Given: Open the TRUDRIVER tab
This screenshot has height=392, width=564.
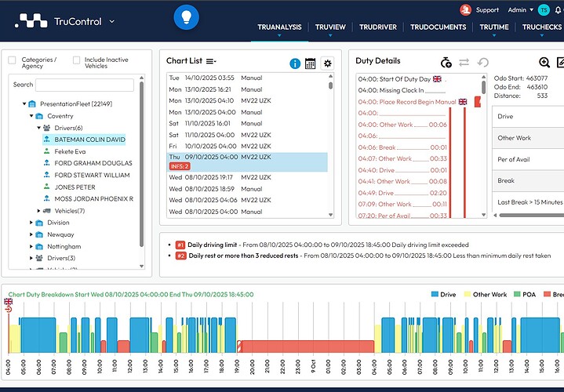Looking at the screenshot, I should (x=377, y=27).
